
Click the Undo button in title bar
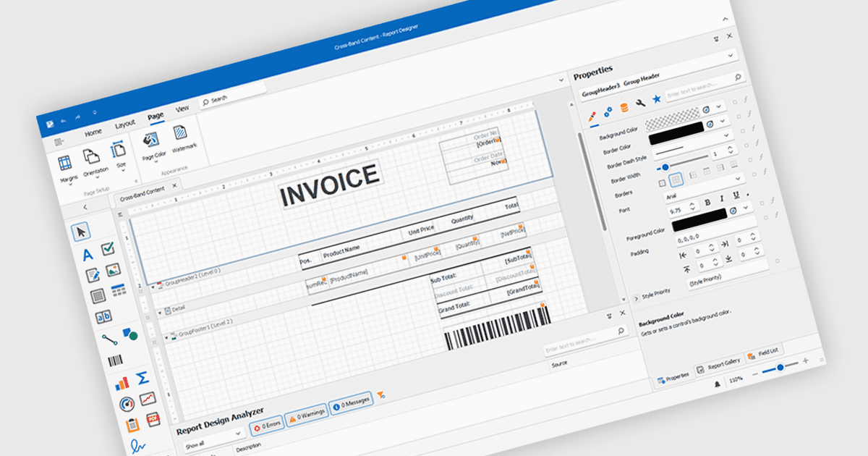[x=63, y=120]
